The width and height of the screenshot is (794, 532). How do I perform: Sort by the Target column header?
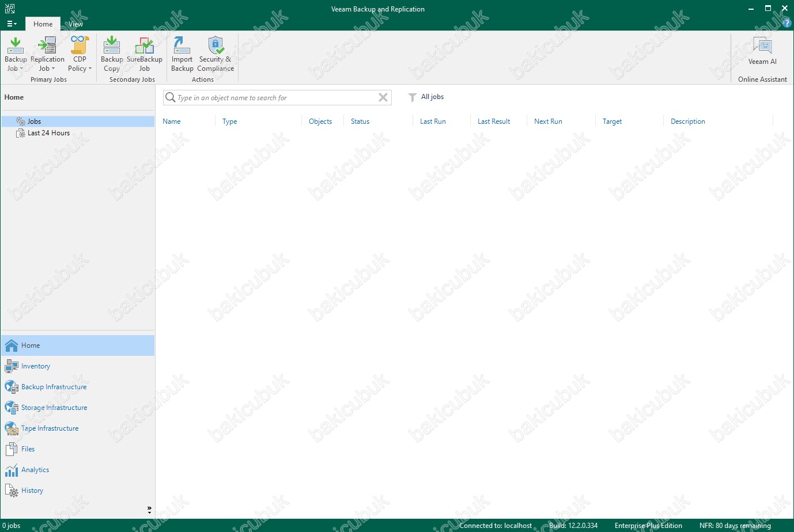coord(612,121)
